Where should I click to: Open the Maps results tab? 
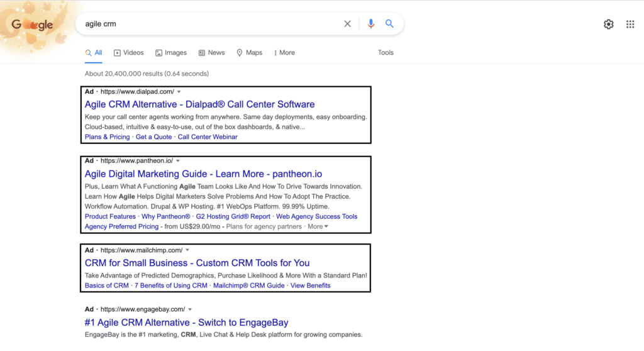pyautogui.click(x=249, y=53)
